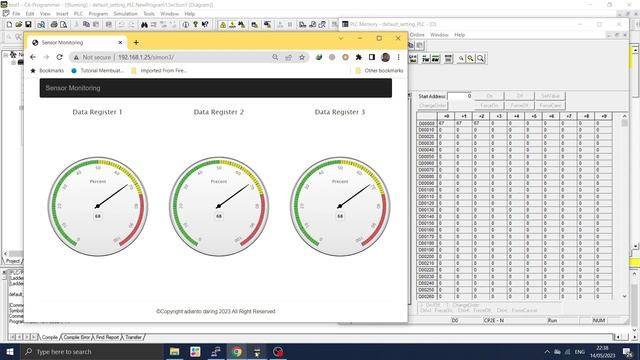Click the share icon in address bar
Image resolution: width=640 pixels, height=360 pixels.
click(289, 57)
